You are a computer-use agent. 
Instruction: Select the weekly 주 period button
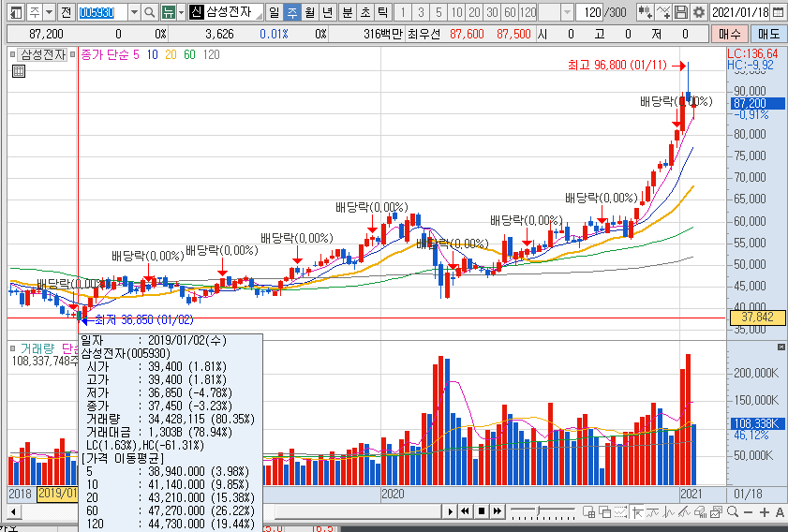tap(292, 12)
